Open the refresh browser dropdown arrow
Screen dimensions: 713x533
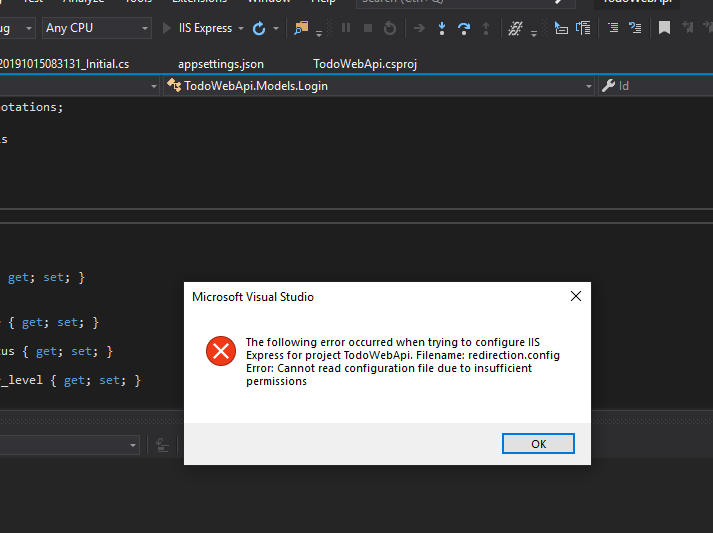(x=276, y=28)
